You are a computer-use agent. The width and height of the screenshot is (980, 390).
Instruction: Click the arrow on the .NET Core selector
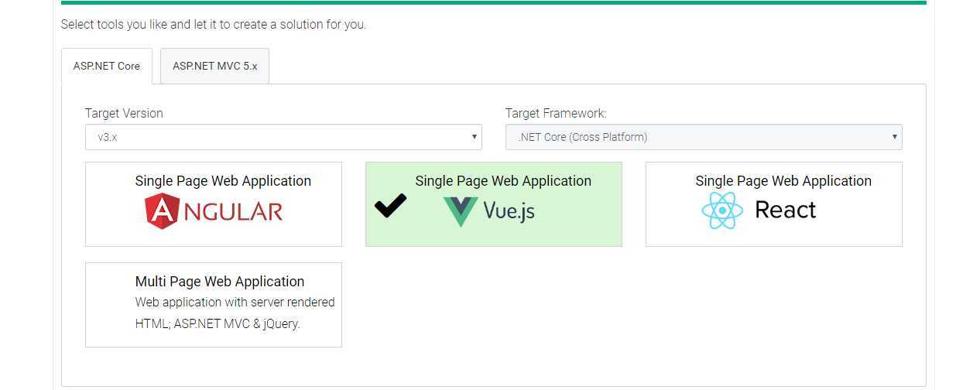tap(894, 137)
